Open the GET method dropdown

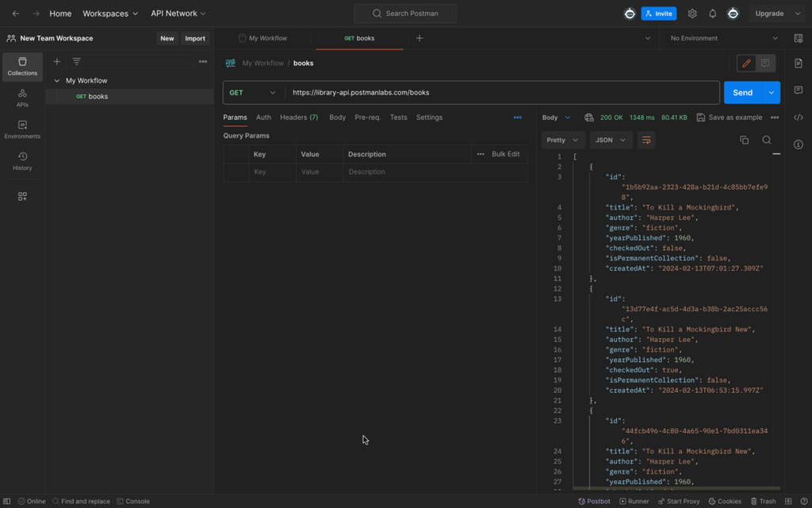tap(253, 93)
